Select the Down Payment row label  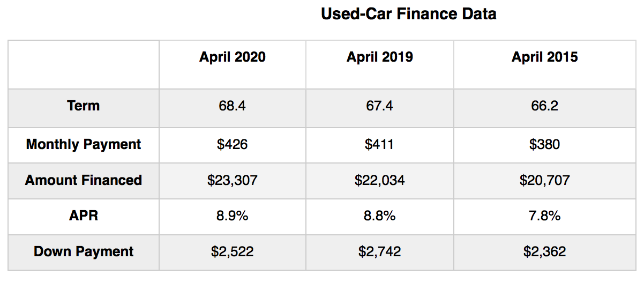tap(84, 251)
